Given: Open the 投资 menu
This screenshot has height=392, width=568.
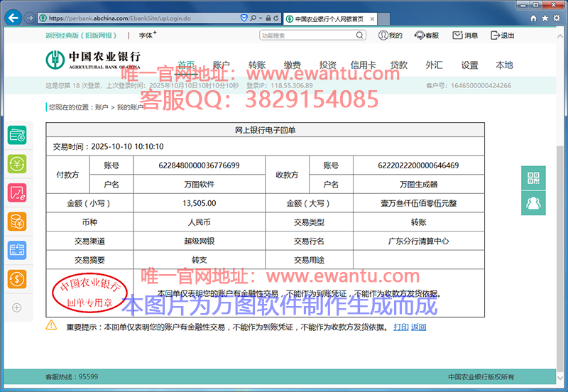Looking at the screenshot, I should [x=328, y=65].
